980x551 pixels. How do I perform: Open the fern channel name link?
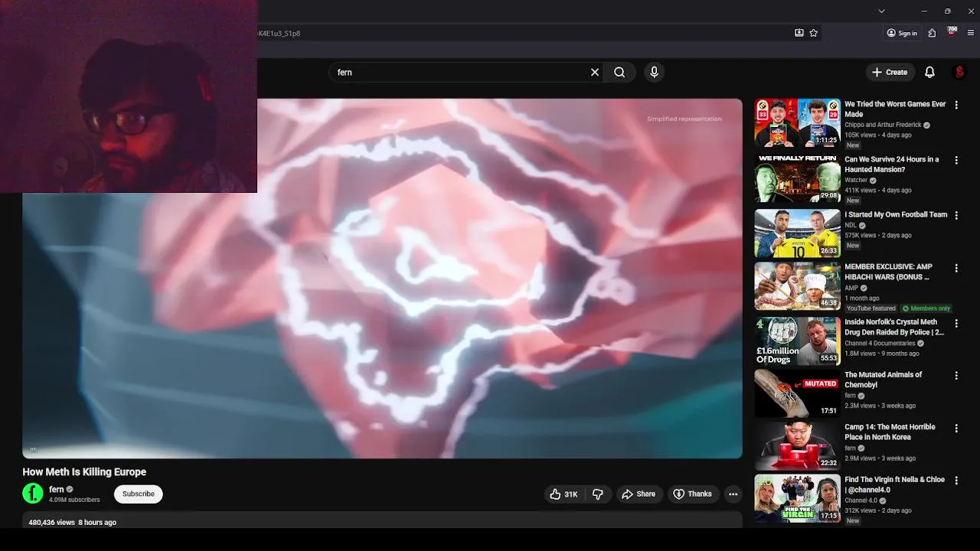[x=57, y=490]
